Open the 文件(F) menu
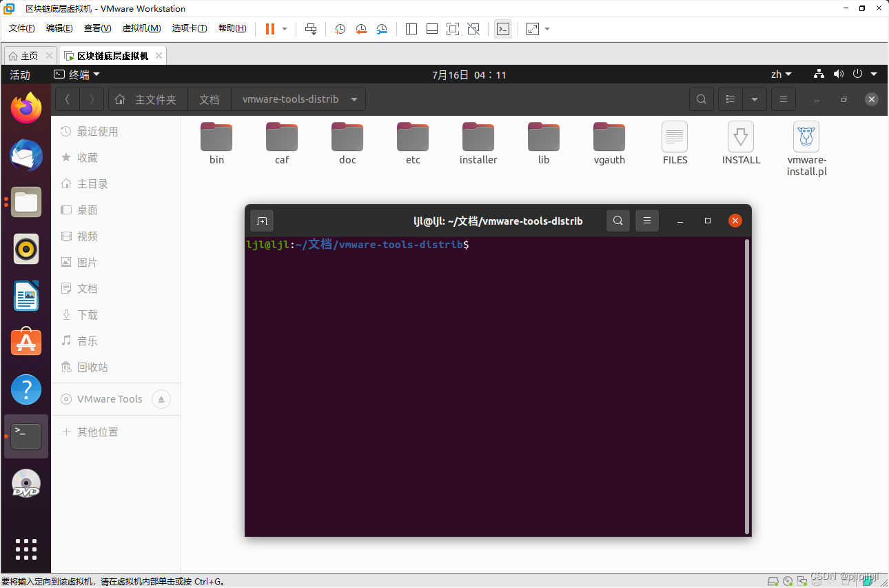Image resolution: width=889 pixels, height=588 pixels. click(22, 28)
